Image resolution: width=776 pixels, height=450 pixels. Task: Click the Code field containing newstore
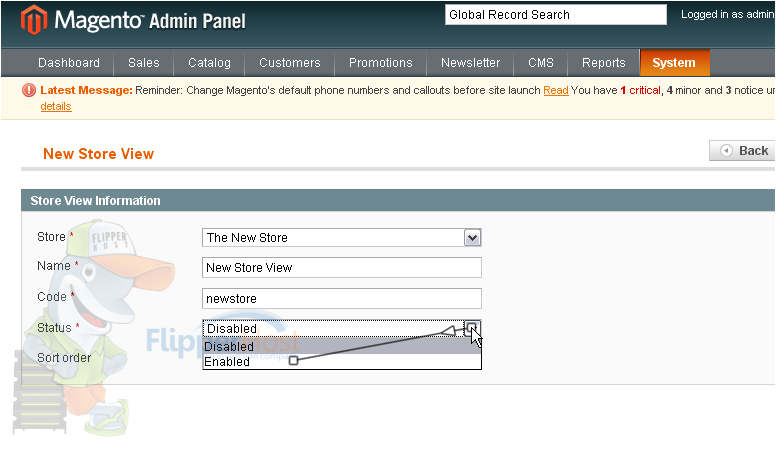[341, 299]
